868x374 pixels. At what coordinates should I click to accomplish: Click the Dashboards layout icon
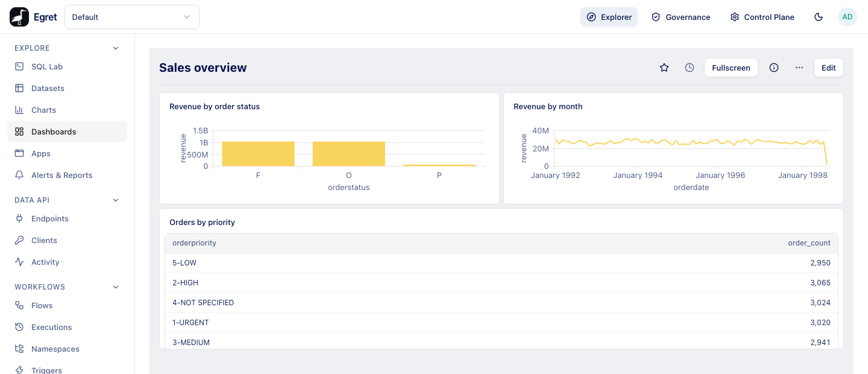point(19,132)
